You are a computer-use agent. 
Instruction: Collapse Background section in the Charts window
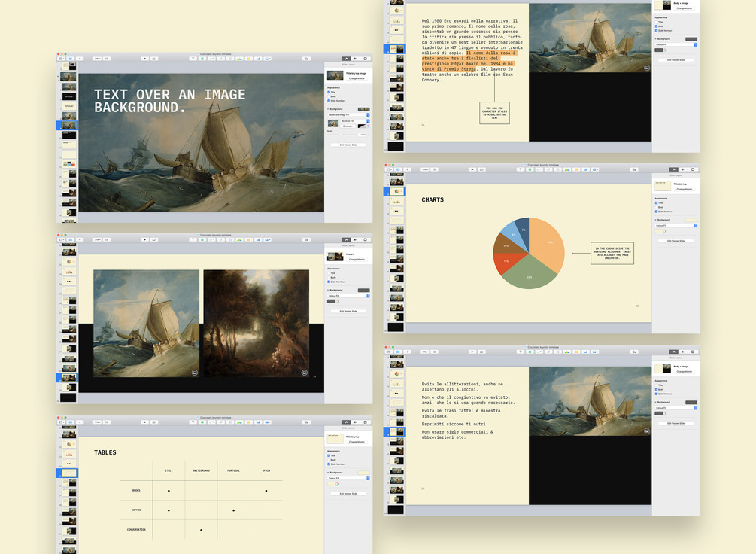pos(655,220)
